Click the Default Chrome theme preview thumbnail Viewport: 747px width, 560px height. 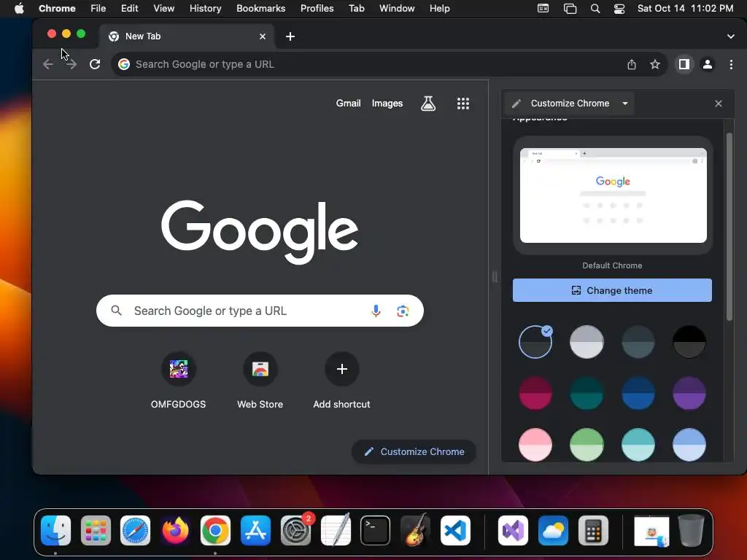coord(613,195)
